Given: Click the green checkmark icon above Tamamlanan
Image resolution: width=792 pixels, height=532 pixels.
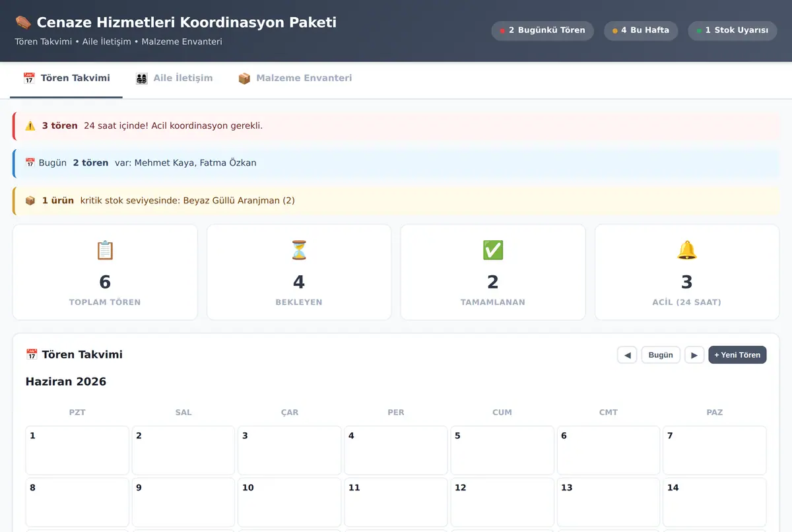Looking at the screenshot, I should (x=493, y=250).
